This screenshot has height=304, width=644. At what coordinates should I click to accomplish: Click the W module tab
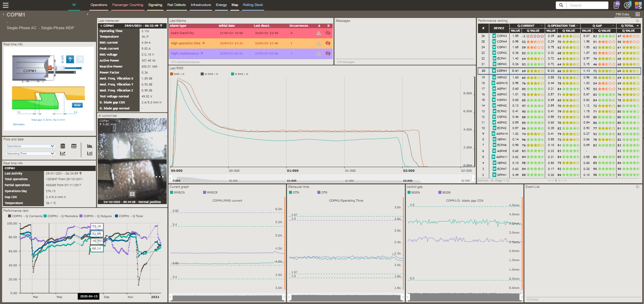pyautogui.click(x=74, y=5)
